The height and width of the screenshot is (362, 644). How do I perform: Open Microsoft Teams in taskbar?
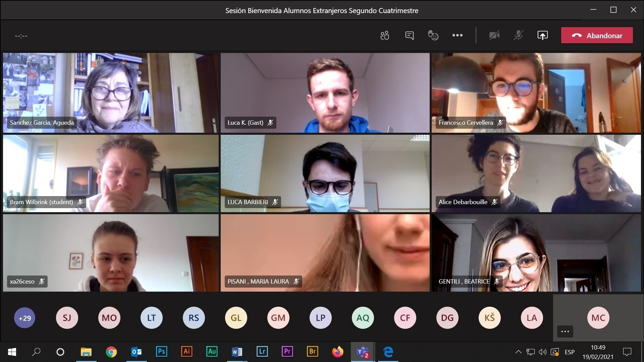point(363,352)
